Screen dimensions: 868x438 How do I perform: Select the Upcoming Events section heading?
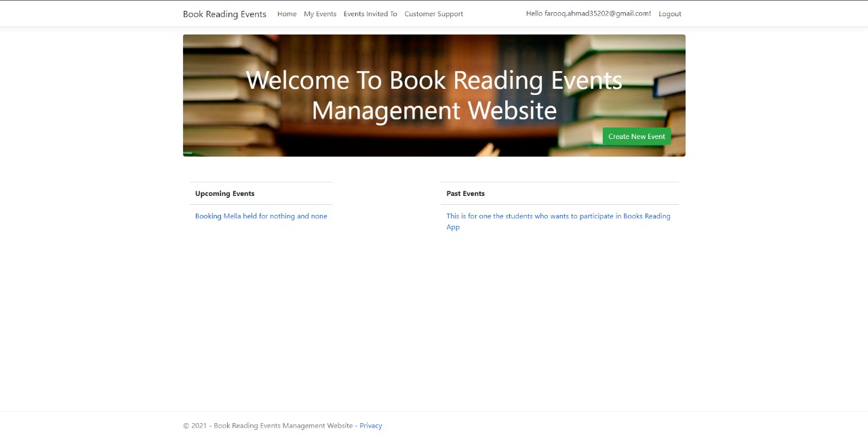(224, 193)
